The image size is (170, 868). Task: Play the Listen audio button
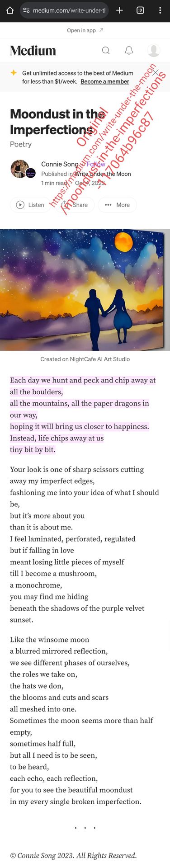click(x=30, y=205)
